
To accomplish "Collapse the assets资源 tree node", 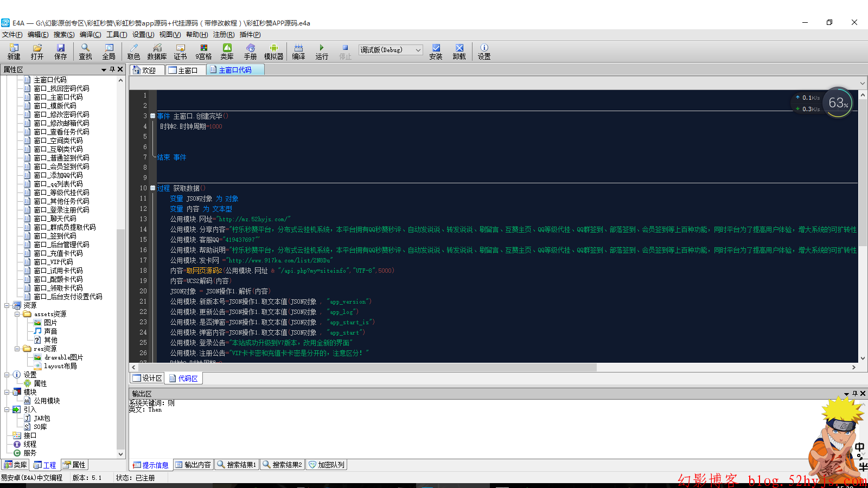I will tap(17, 314).
